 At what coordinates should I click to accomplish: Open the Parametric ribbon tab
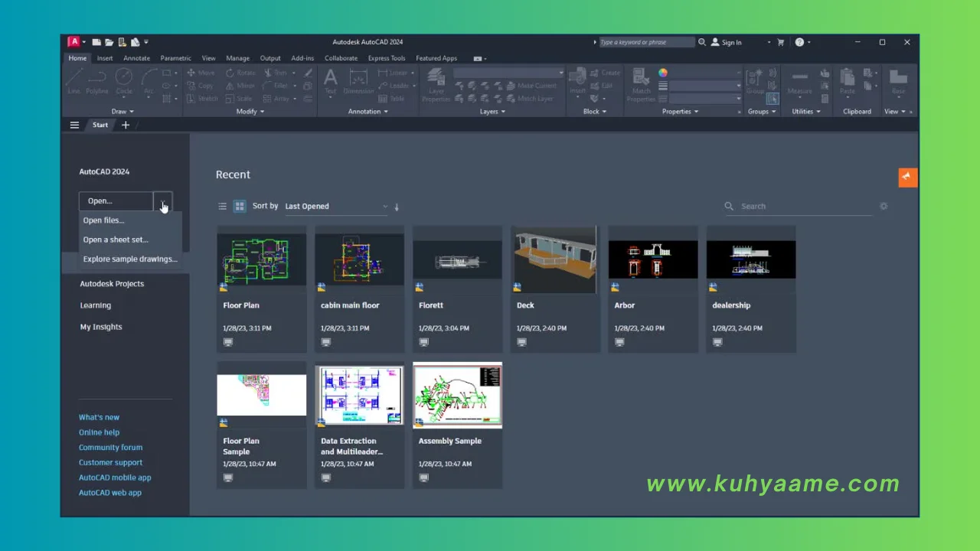(x=175, y=58)
